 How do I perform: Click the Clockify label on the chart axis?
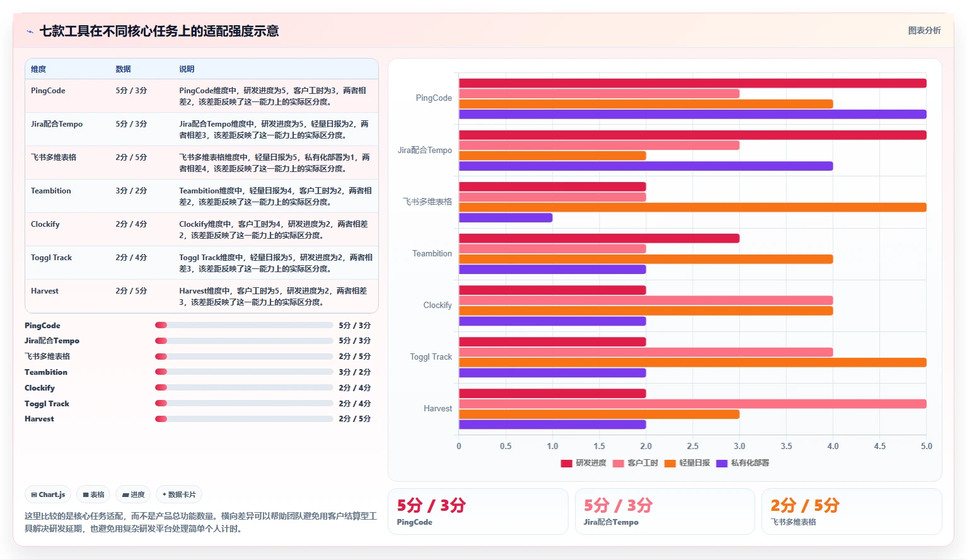pyautogui.click(x=437, y=305)
